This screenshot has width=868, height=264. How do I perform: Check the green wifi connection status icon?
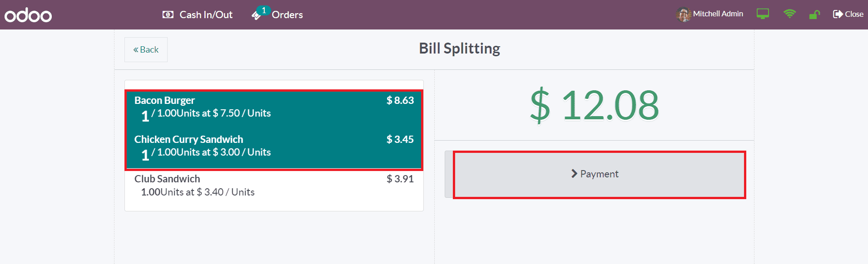[789, 14]
